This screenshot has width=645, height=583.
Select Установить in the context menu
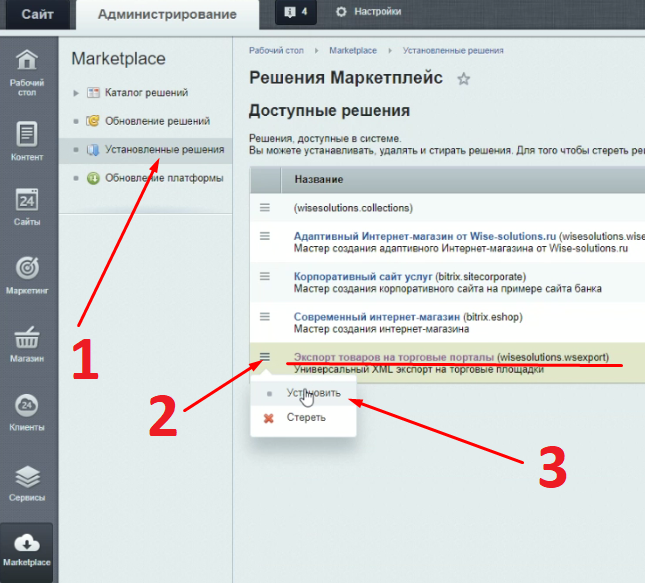303,393
